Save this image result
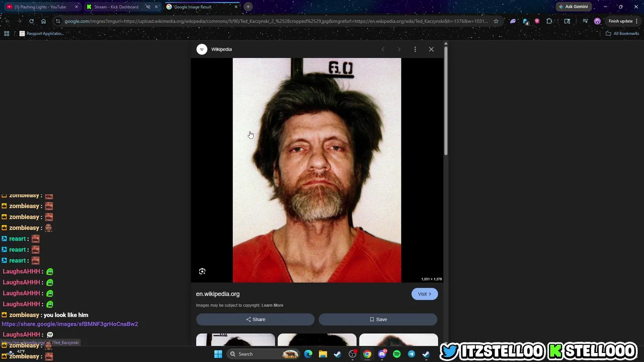The width and height of the screenshot is (644, 362). (378, 319)
